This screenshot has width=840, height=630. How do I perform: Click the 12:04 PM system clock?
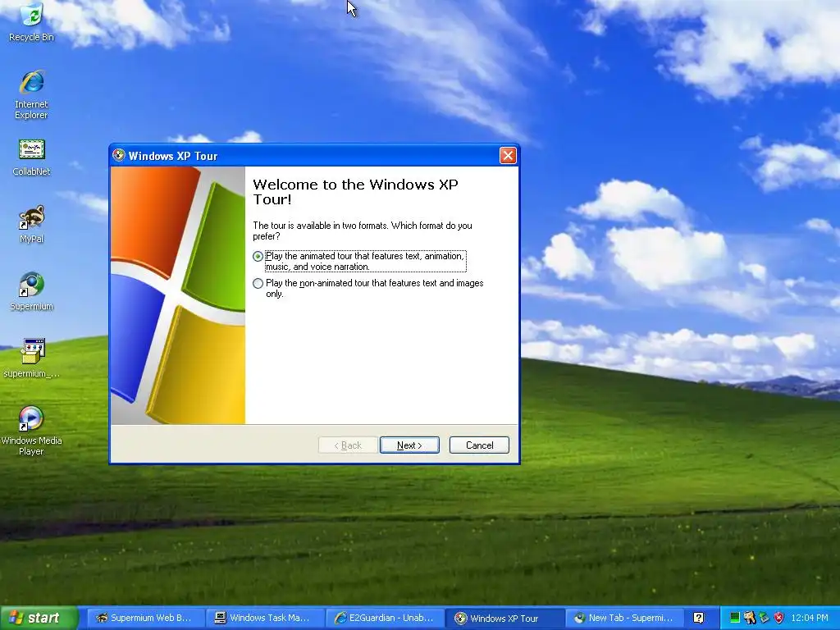[x=810, y=619]
